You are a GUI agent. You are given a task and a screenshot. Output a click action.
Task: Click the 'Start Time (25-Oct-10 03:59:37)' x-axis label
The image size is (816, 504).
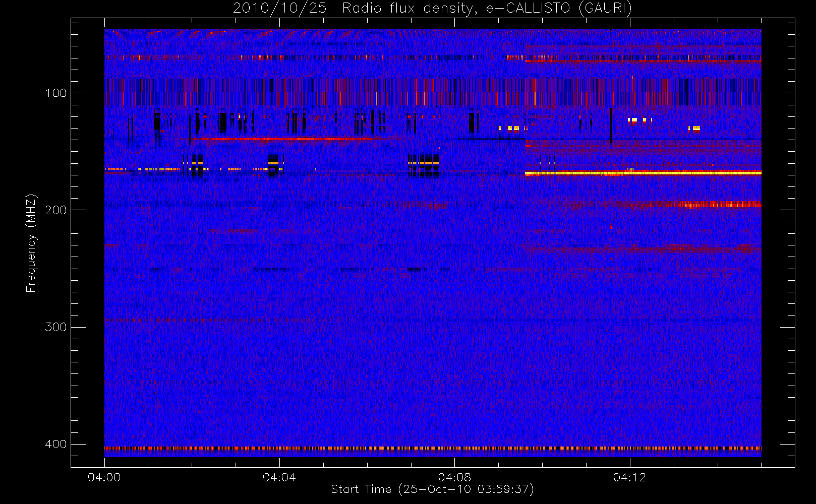432,489
